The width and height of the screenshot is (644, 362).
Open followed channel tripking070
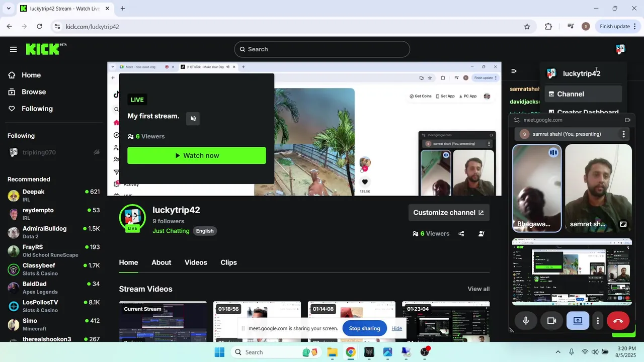coord(54,152)
